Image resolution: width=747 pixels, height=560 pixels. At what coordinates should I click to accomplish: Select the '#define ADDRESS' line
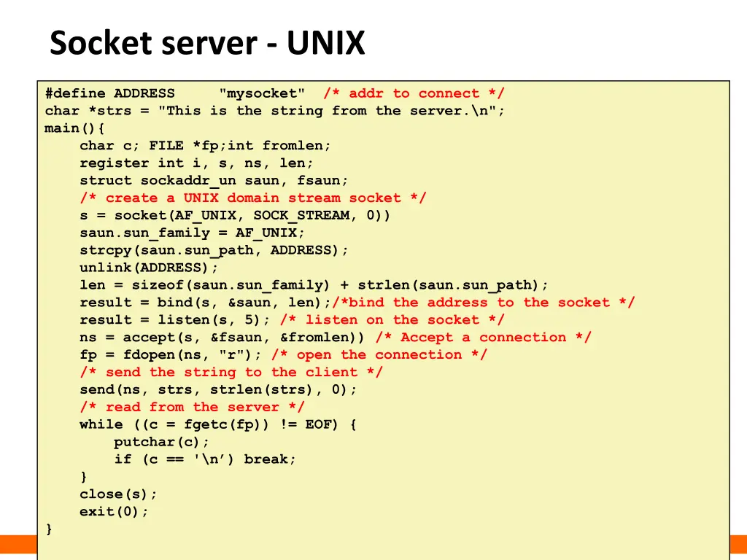pos(109,93)
